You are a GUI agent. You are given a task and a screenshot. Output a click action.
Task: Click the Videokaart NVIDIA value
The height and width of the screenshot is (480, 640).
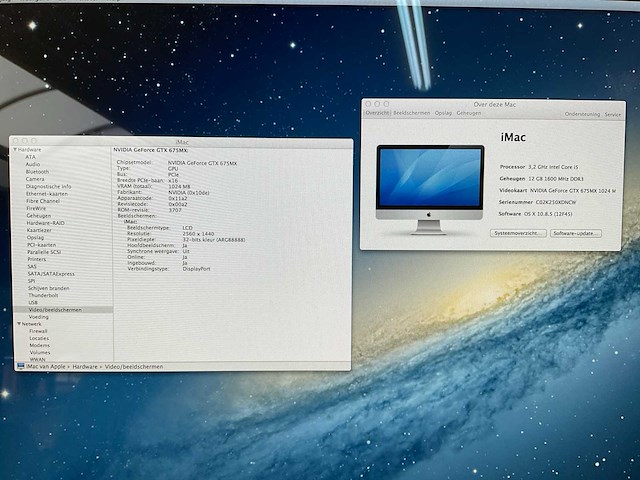click(573, 191)
